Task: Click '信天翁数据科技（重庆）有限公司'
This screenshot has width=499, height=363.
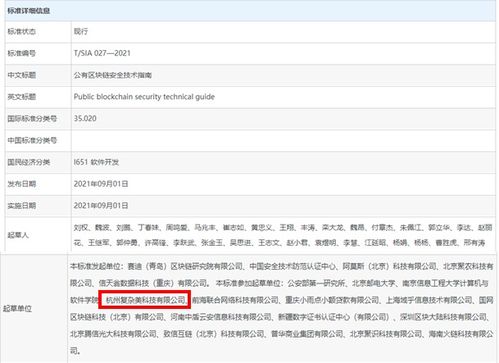Action: click(x=153, y=283)
